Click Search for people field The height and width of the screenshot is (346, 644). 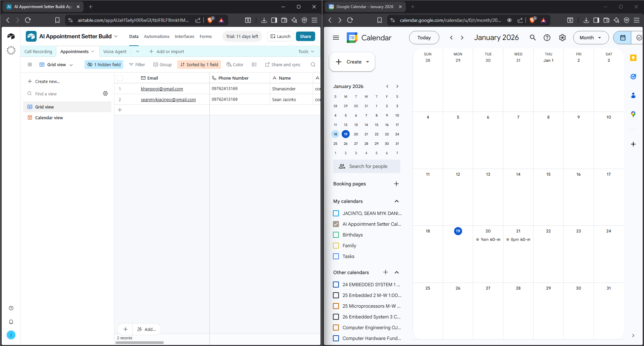tap(367, 166)
